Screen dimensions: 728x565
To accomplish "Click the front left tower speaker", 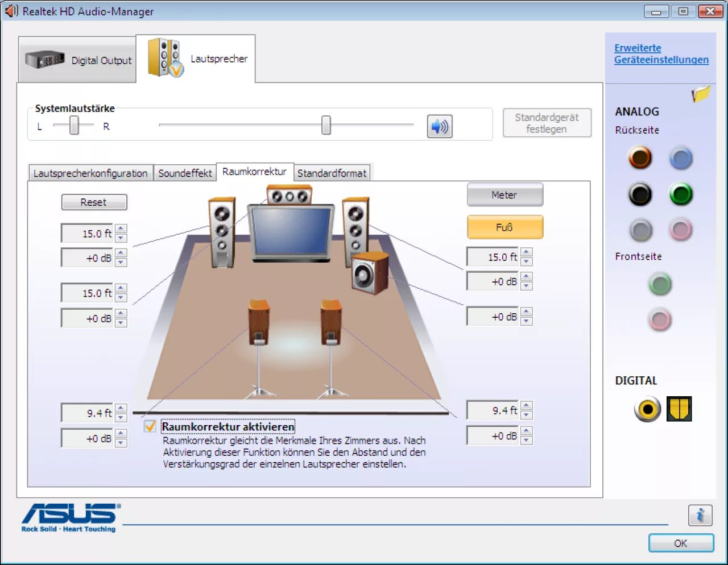I will [222, 232].
